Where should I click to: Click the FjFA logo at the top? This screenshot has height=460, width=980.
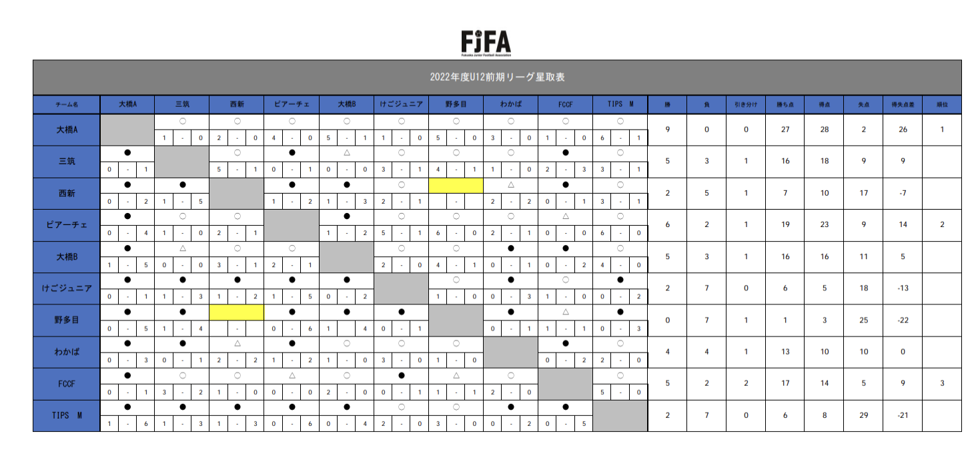(486, 43)
